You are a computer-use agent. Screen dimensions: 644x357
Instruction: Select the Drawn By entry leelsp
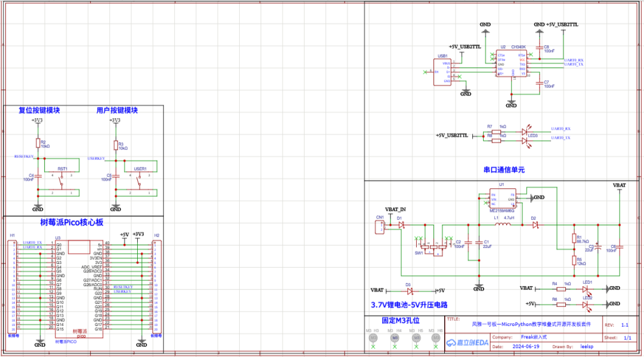tap(587, 346)
